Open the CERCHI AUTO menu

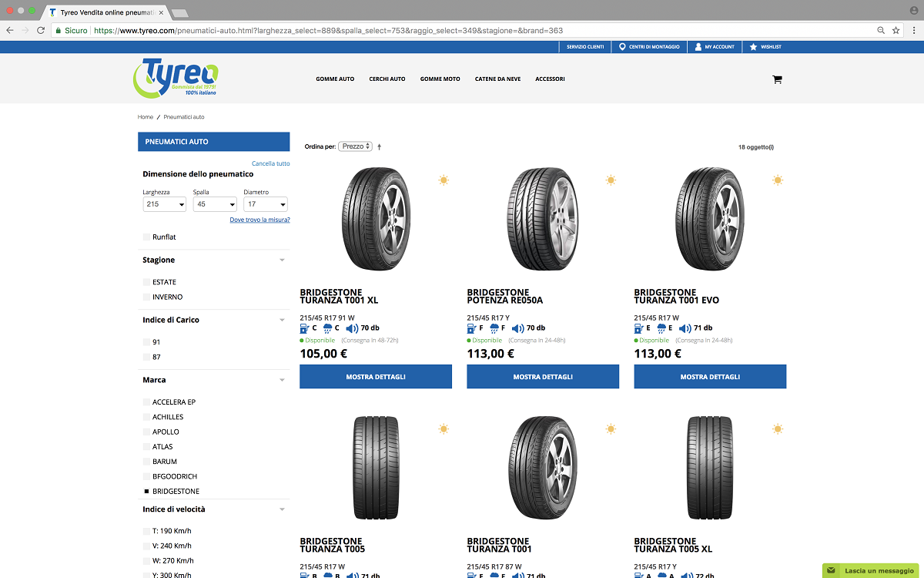(x=387, y=79)
